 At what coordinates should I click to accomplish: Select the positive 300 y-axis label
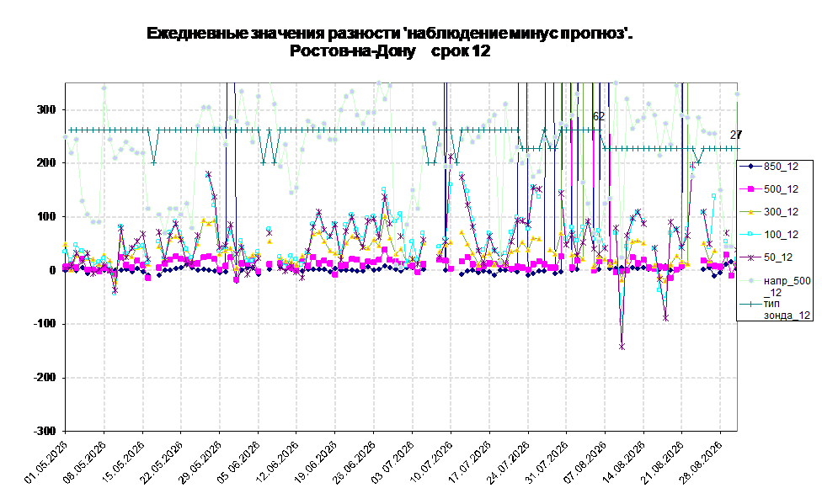[45, 109]
